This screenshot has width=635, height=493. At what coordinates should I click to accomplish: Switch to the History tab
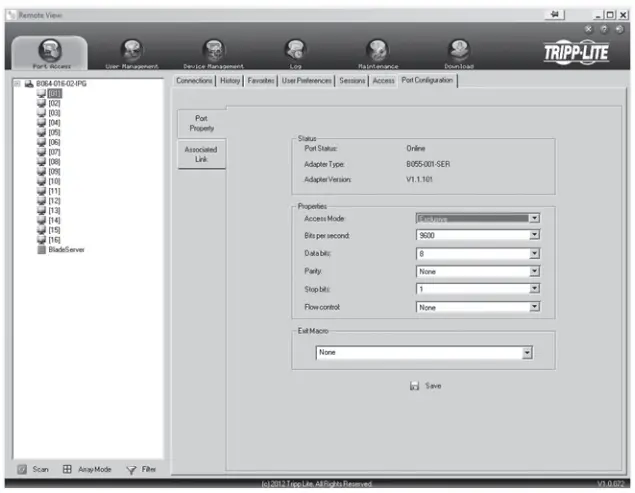point(230,81)
